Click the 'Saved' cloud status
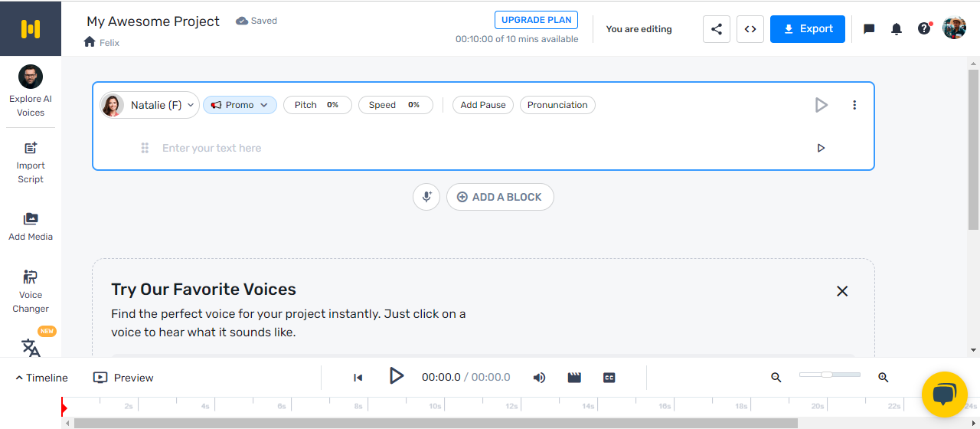 click(256, 21)
